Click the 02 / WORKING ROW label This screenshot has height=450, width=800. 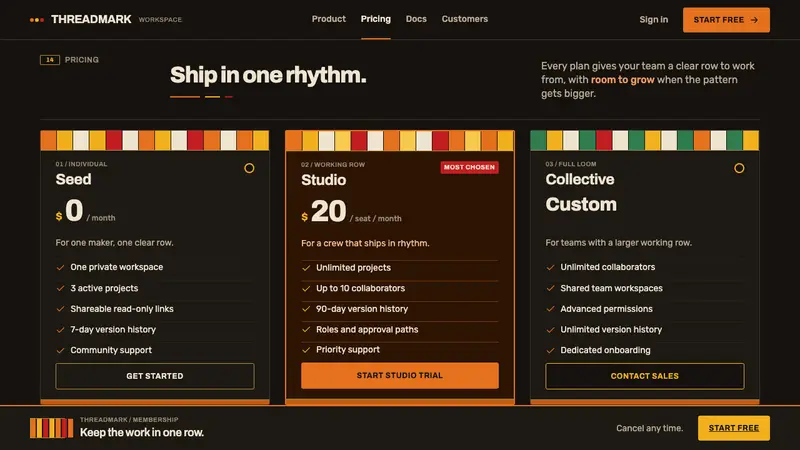coord(333,164)
